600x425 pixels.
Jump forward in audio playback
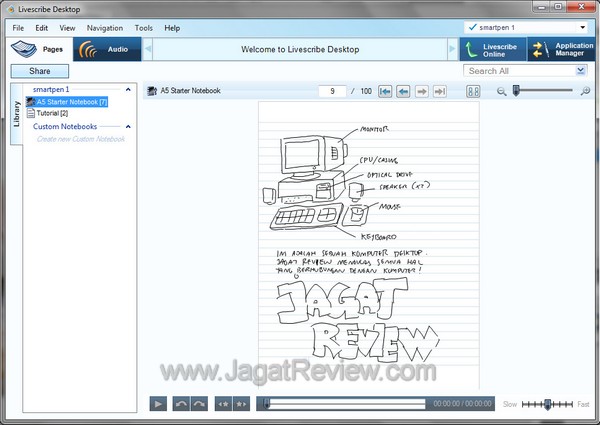(198, 403)
